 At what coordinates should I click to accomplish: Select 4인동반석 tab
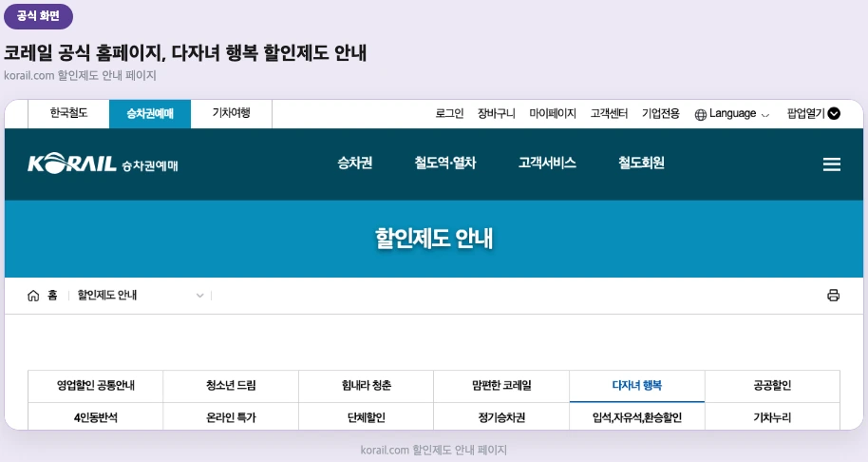click(x=96, y=416)
